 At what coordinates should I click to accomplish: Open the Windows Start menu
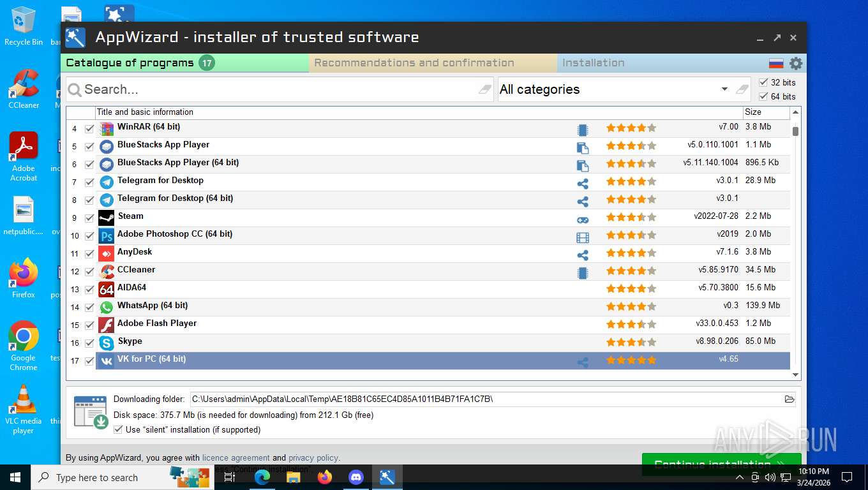(15, 477)
